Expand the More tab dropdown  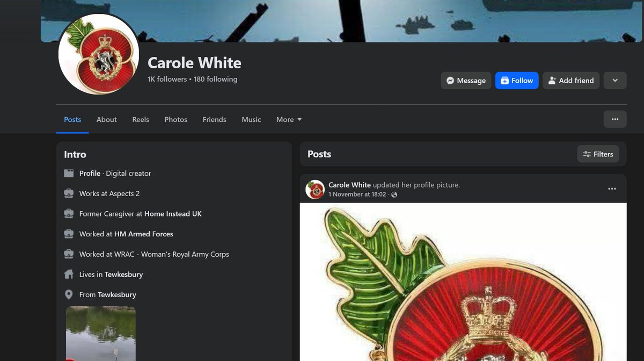pos(289,119)
